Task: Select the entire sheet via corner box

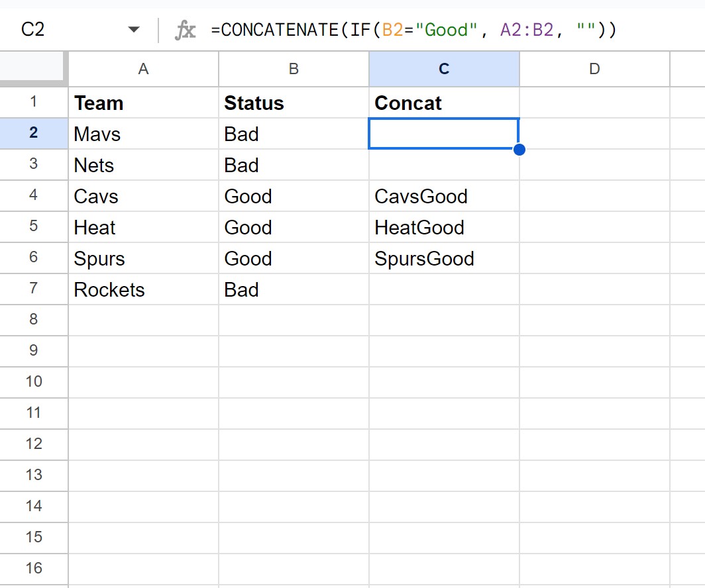Action: tap(32, 68)
